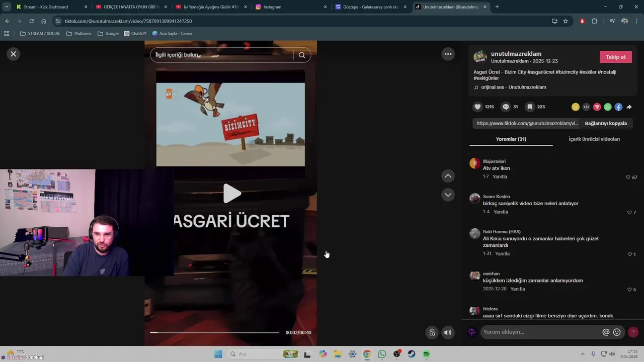Switch to İçerik üreticisi videoları tab
The image size is (644, 362).
(594, 139)
